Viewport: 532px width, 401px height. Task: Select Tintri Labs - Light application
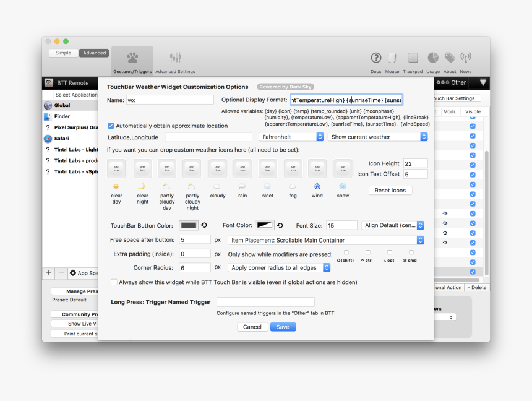click(71, 149)
